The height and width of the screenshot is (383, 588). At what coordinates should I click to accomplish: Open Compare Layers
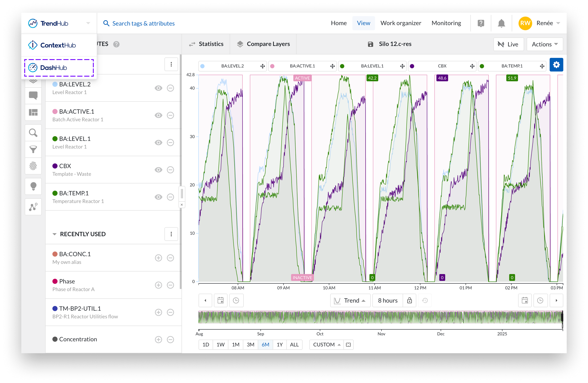point(263,44)
